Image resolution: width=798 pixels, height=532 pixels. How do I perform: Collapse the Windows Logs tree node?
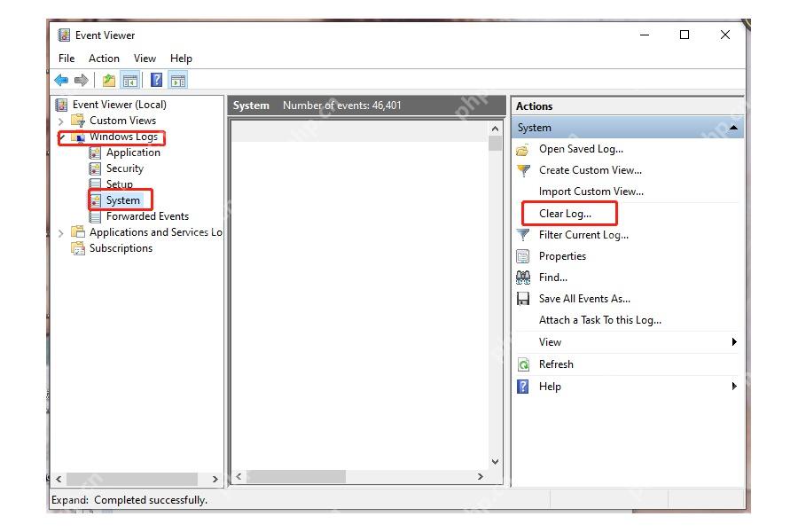pyautogui.click(x=63, y=137)
